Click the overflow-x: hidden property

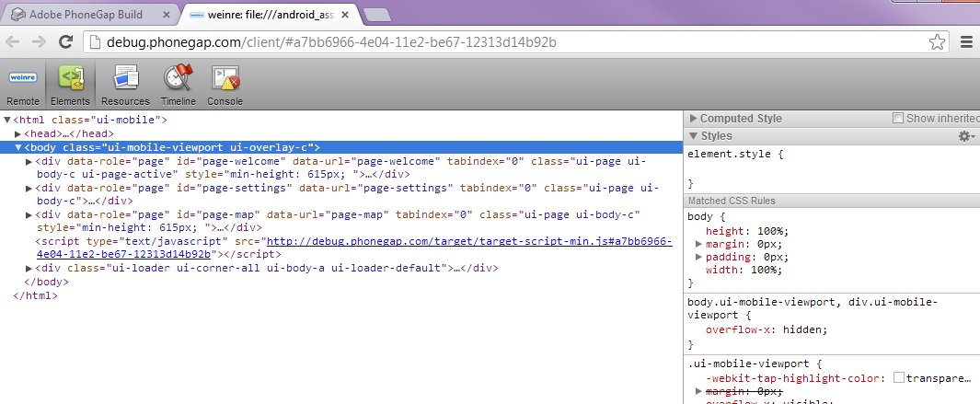click(x=767, y=329)
